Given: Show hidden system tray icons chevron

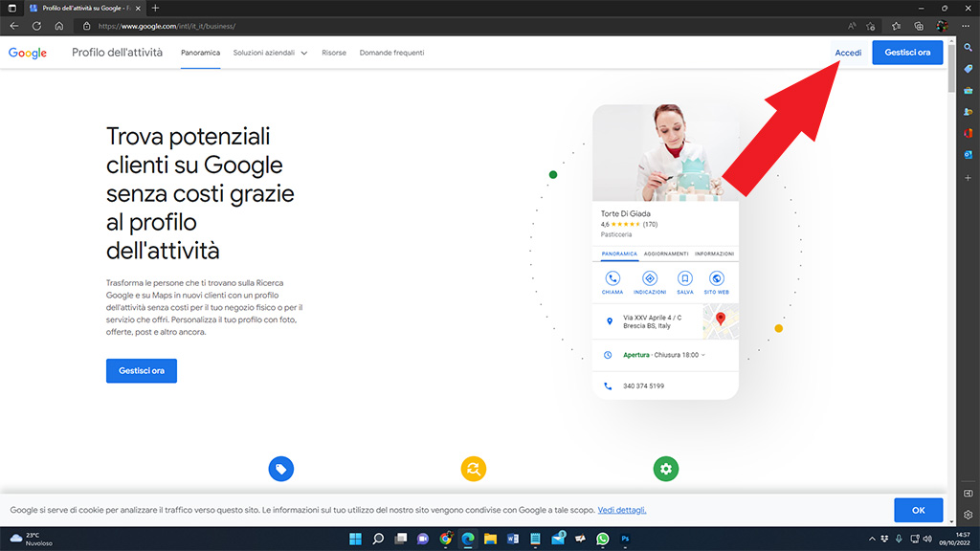Looking at the screenshot, I should (872, 539).
